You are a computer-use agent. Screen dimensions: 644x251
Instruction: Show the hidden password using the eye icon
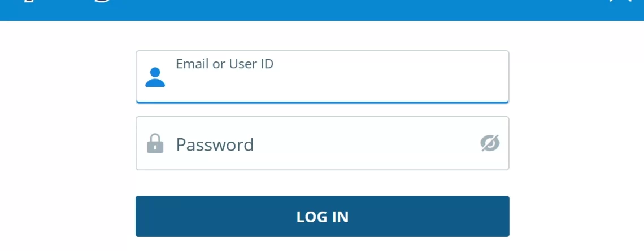point(490,143)
